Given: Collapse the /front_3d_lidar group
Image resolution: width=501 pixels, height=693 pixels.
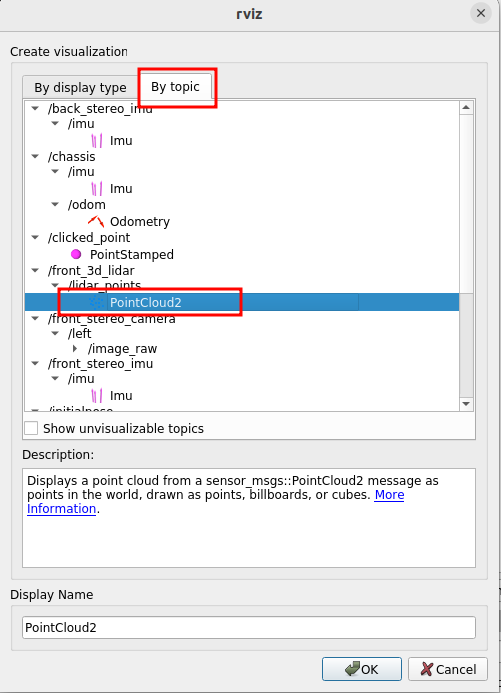Looking at the screenshot, I should click(35, 270).
